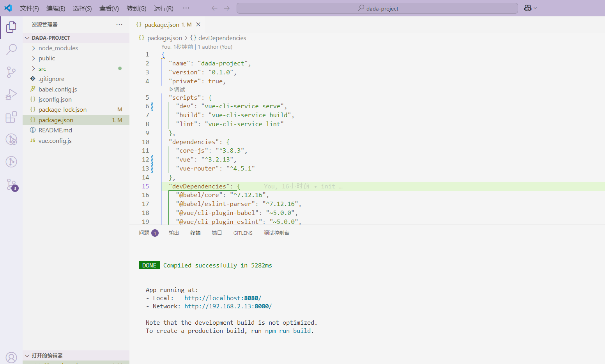Viewport: 605px width, 364px height.
Task: Select the 终端 panel tab
Action: pyautogui.click(x=195, y=233)
